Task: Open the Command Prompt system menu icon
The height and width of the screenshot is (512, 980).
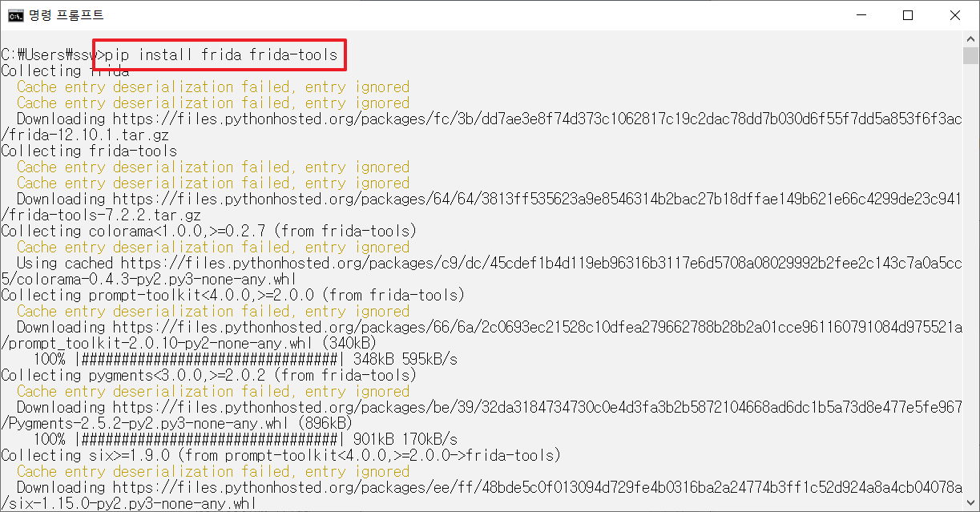Action: click(15, 15)
